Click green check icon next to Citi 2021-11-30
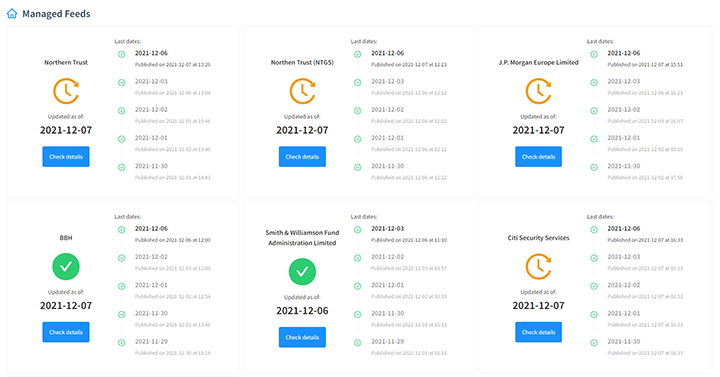The width and height of the screenshot is (720, 377). click(x=594, y=343)
